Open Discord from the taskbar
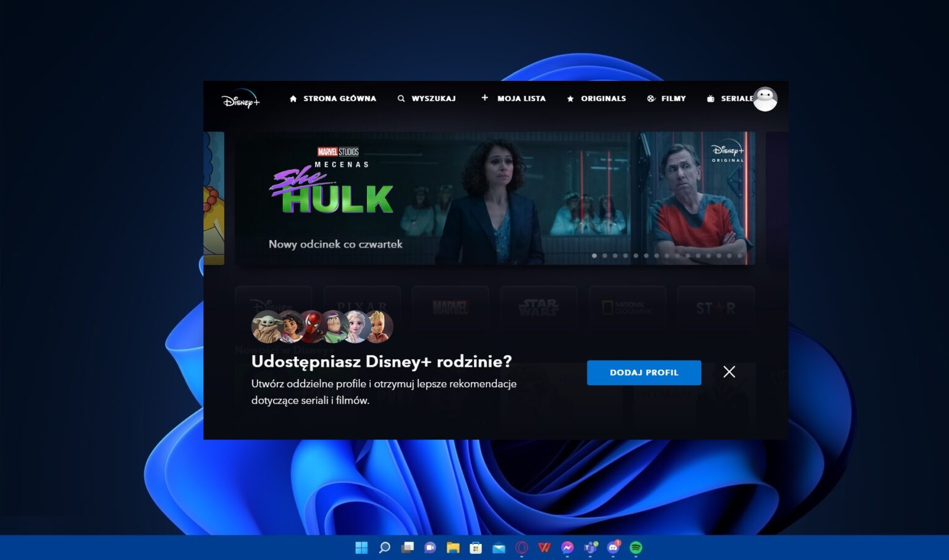This screenshot has width=949, height=560. [x=613, y=548]
